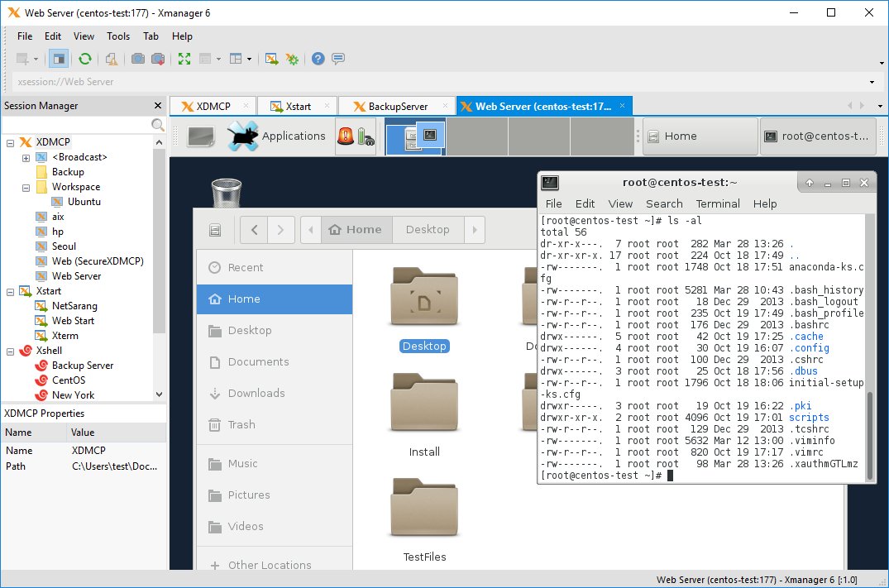Refresh the session with the green reload icon

click(x=85, y=58)
